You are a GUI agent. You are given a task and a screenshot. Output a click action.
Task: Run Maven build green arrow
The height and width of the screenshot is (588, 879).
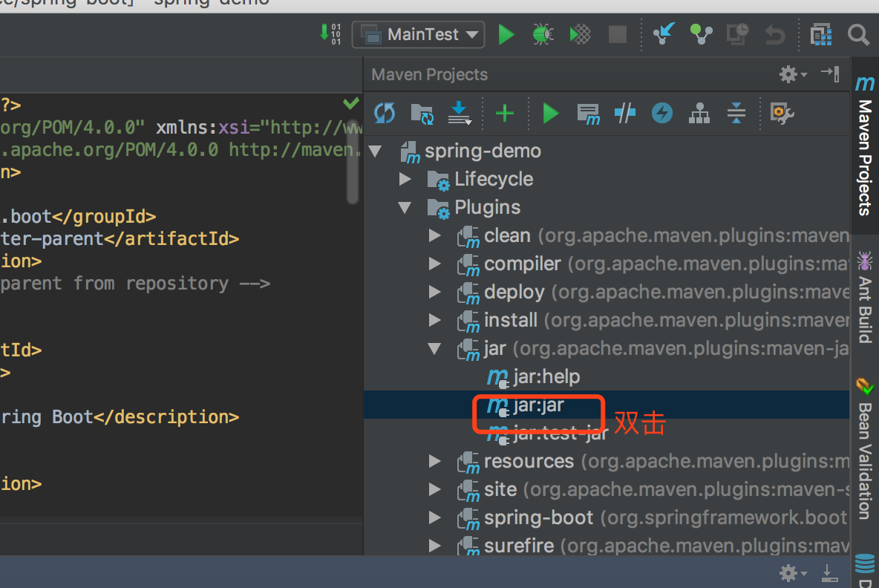[x=551, y=114]
